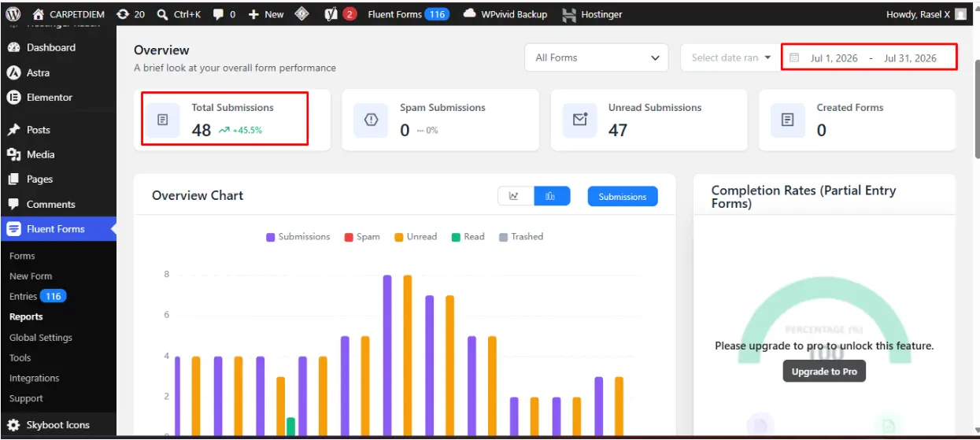Image resolution: width=980 pixels, height=440 pixels.
Task: Open Forms submenu item
Action: point(22,256)
